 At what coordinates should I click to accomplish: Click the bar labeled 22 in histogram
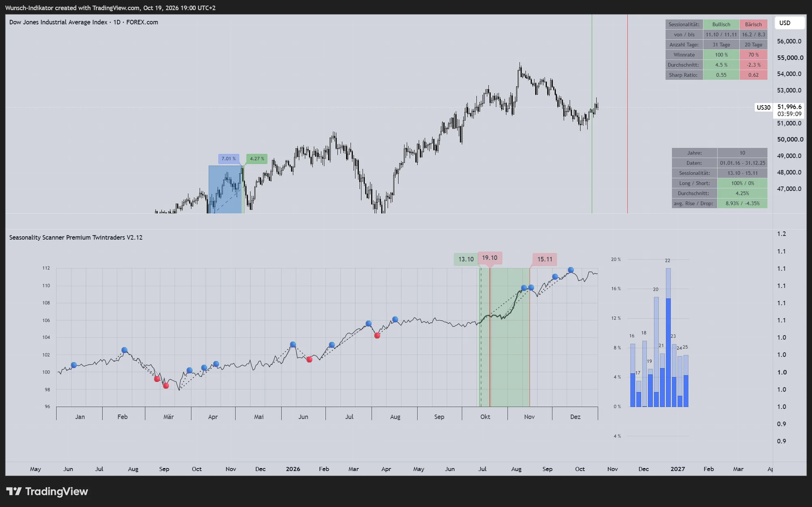[668, 337]
